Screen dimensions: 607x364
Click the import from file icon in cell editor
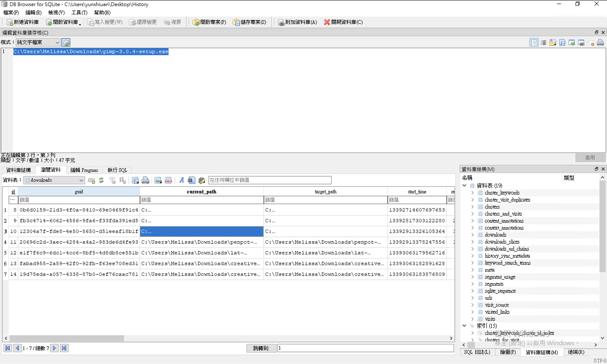point(552,43)
